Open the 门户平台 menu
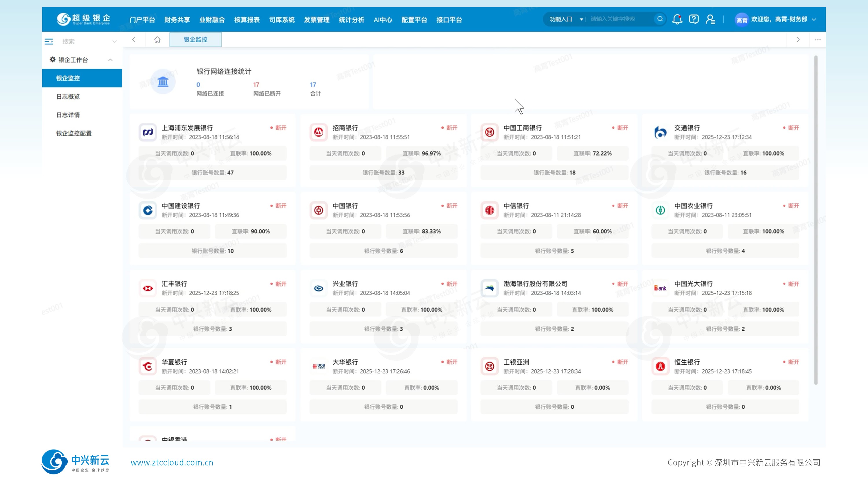868x488 pixels. coord(142,20)
